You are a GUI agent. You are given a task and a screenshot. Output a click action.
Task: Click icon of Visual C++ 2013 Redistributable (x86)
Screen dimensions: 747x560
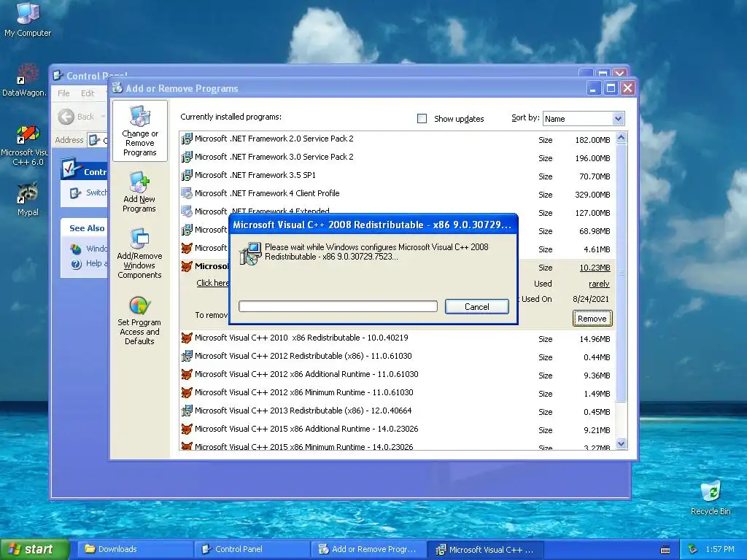pos(187,411)
